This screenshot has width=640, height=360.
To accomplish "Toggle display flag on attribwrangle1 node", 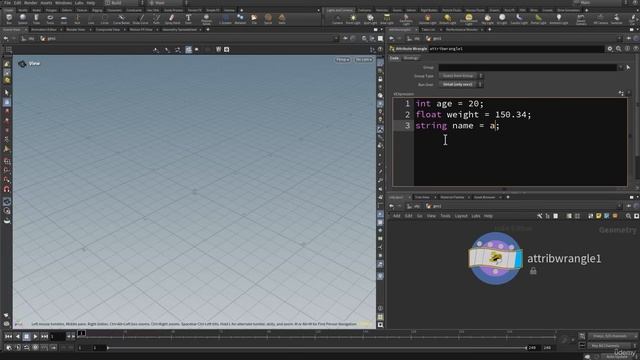I will [x=519, y=258].
